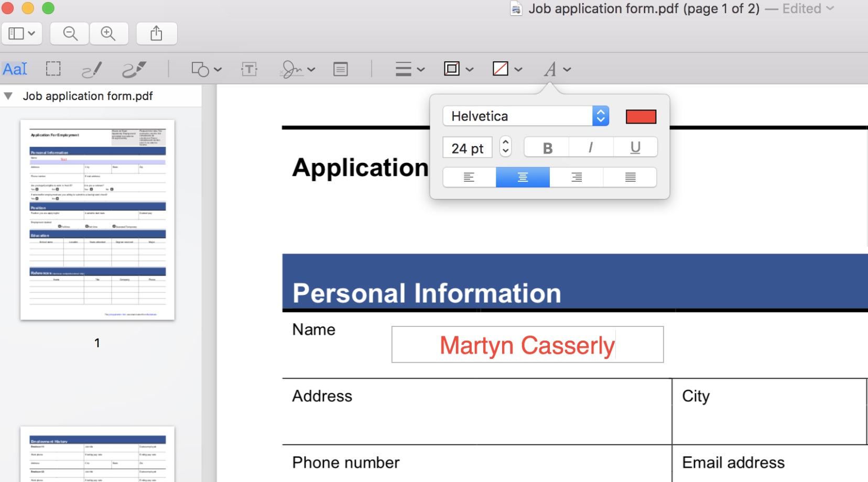Click the Phone number label
The height and width of the screenshot is (482, 868).
coord(346,463)
